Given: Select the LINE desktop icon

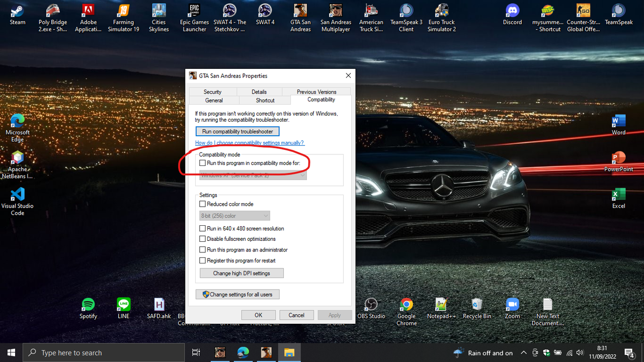Looking at the screenshot, I should (x=123, y=308).
